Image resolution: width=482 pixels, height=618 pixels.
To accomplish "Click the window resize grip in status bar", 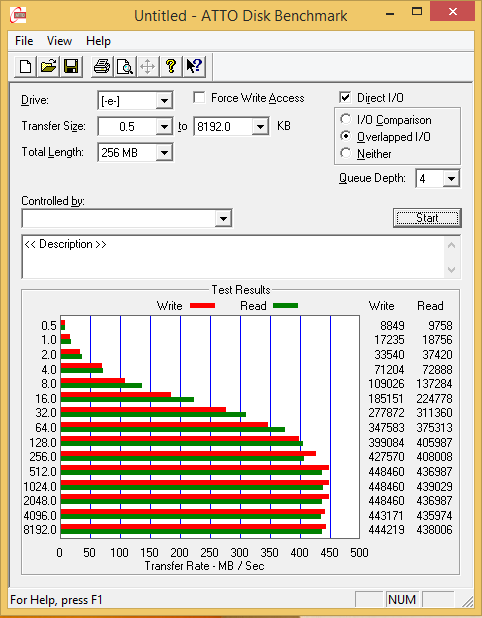I will pyautogui.click(x=467, y=601).
